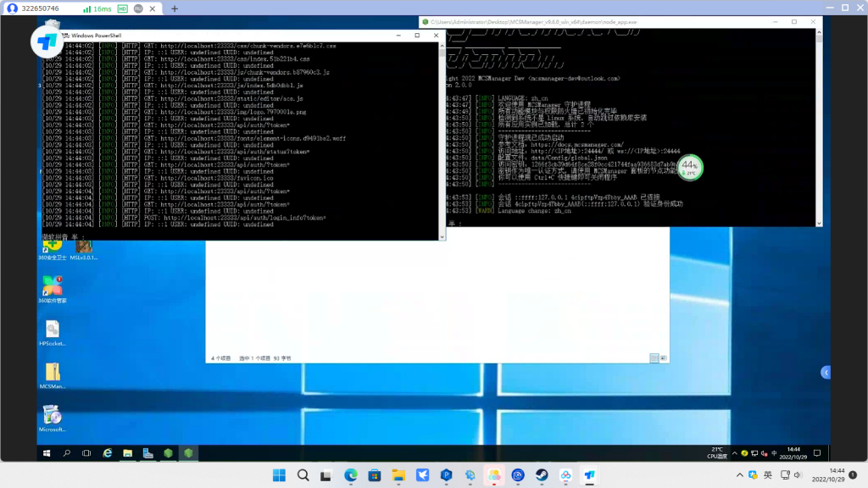Click the remote CPU temperature tray readout
This screenshot has height=488, width=868.
(x=717, y=453)
